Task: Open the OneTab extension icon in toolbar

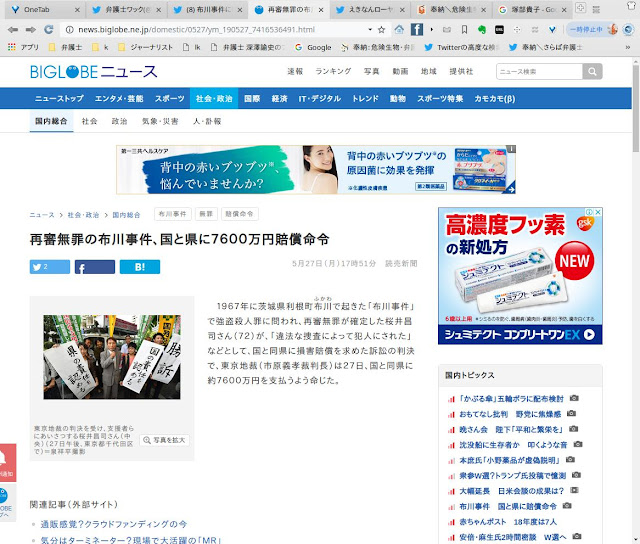Action: [x=552, y=29]
